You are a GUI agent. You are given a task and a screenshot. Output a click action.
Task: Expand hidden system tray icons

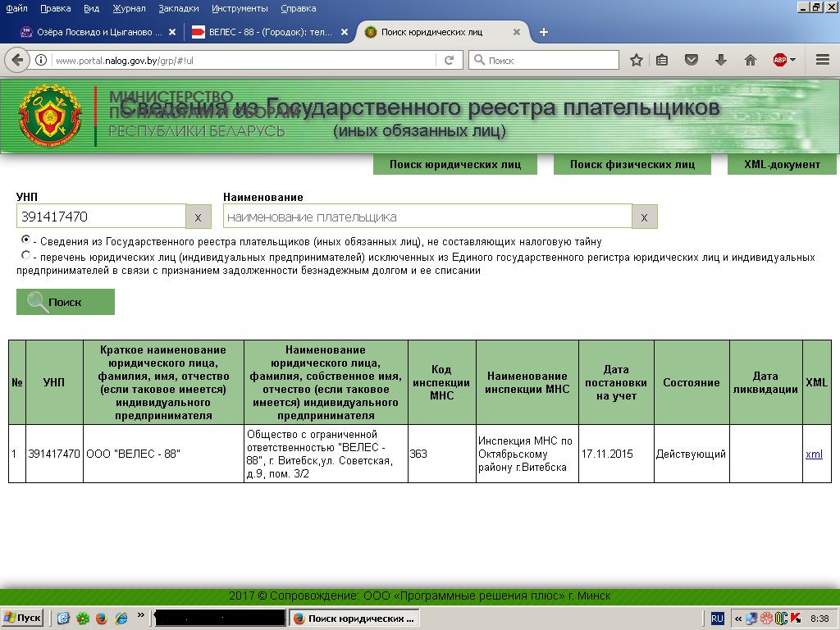pos(738,619)
